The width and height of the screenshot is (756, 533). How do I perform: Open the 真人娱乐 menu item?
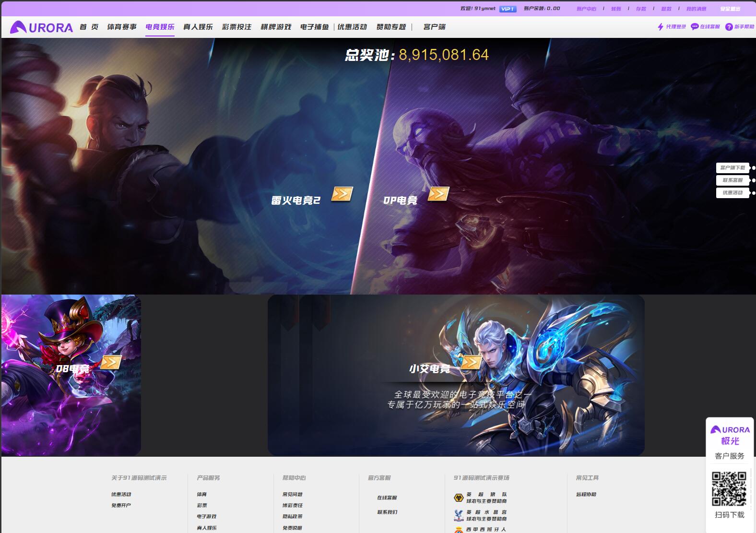tap(198, 27)
